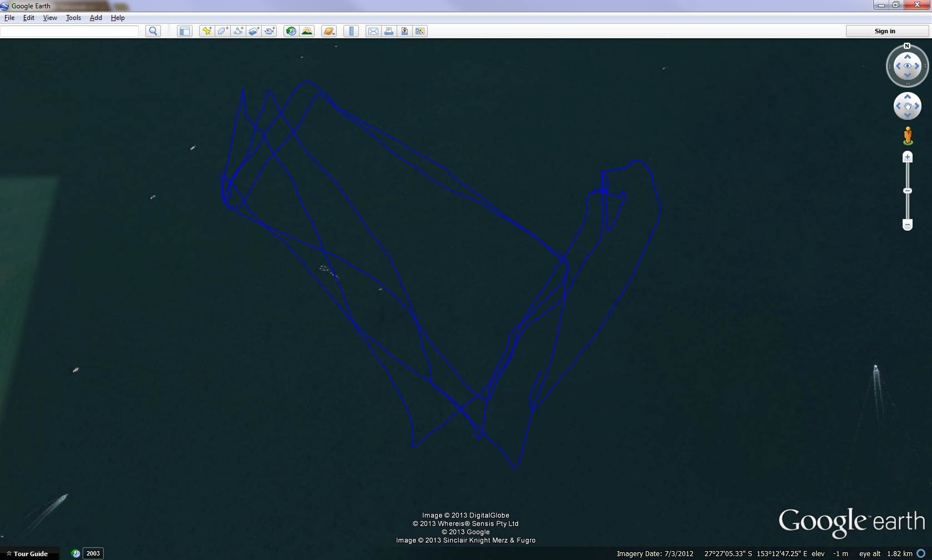Click in the search input field
This screenshot has height=560, width=932.
click(x=69, y=31)
